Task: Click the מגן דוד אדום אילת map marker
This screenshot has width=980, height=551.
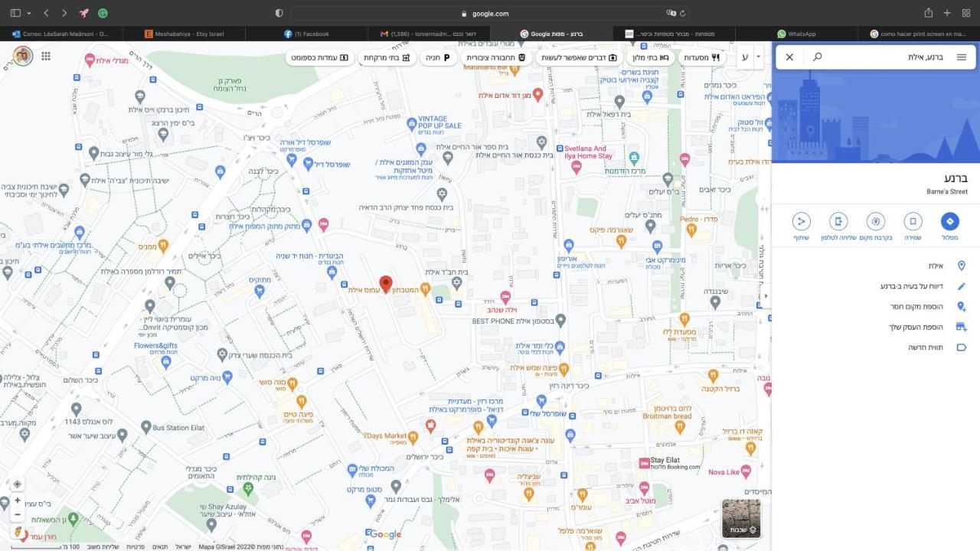Action: point(538,94)
